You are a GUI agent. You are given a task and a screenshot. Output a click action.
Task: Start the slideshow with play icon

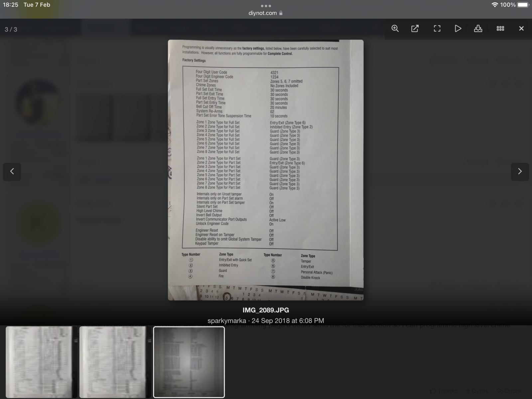pyautogui.click(x=458, y=29)
